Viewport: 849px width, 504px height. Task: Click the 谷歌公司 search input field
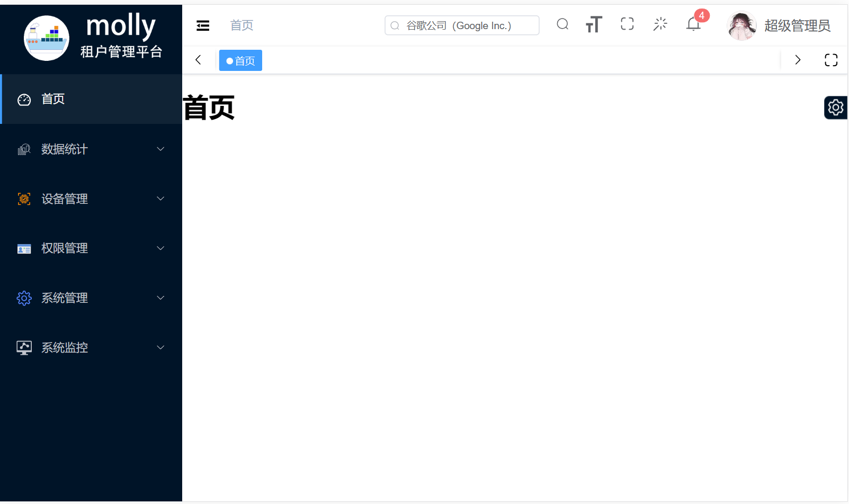click(x=461, y=25)
